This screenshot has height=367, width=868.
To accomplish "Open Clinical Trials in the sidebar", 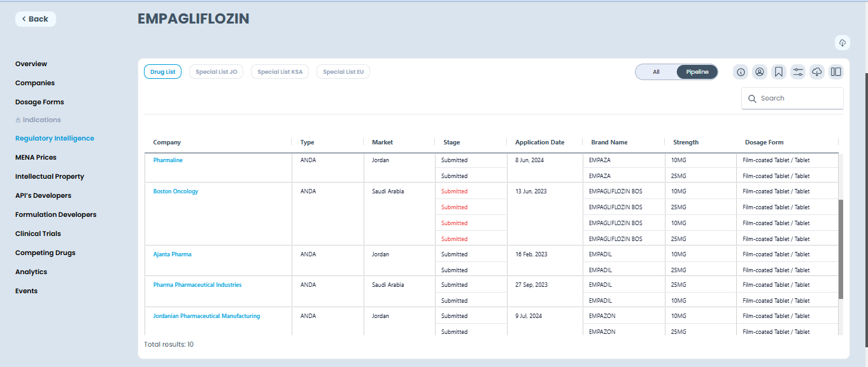I will point(38,233).
